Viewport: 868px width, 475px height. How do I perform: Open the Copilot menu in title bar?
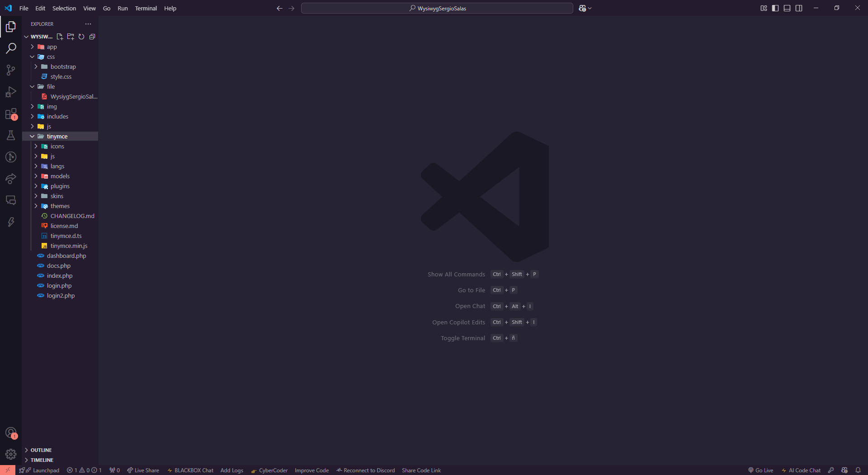585,8
